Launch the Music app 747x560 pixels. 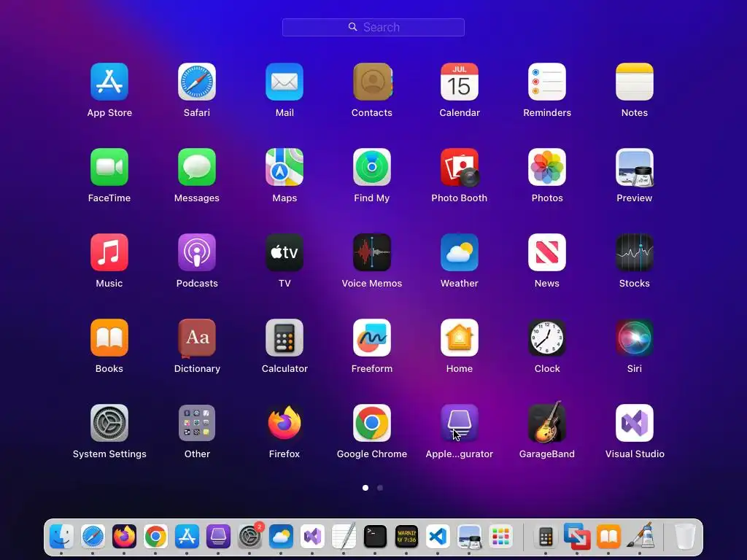tap(109, 252)
